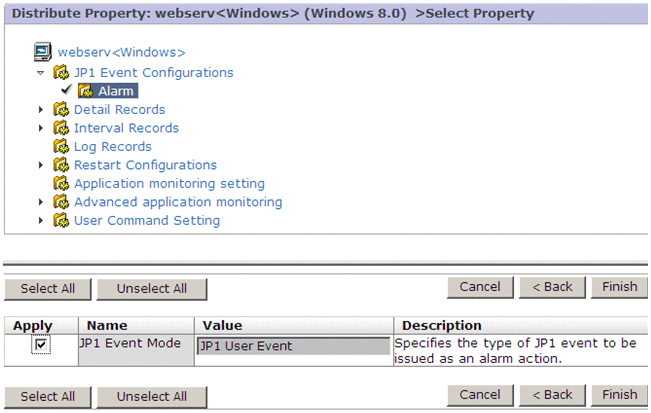The image size is (651, 413).
Task: Click the JP1 Event Configurations folder icon
Action: pos(62,73)
